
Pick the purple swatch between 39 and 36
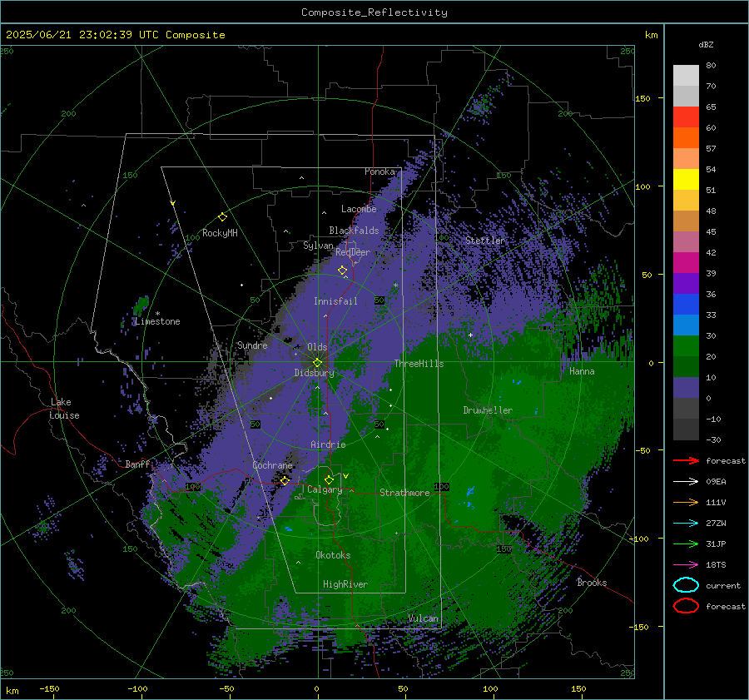pos(686,283)
